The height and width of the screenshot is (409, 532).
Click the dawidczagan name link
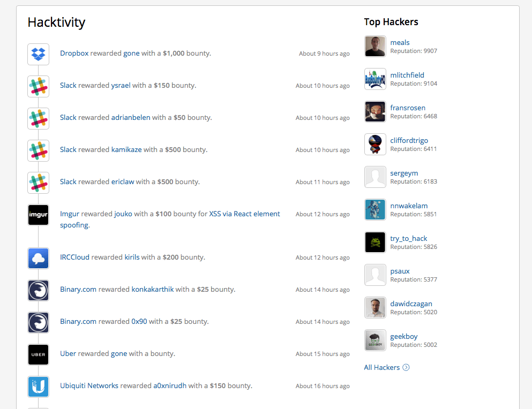pos(411,304)
